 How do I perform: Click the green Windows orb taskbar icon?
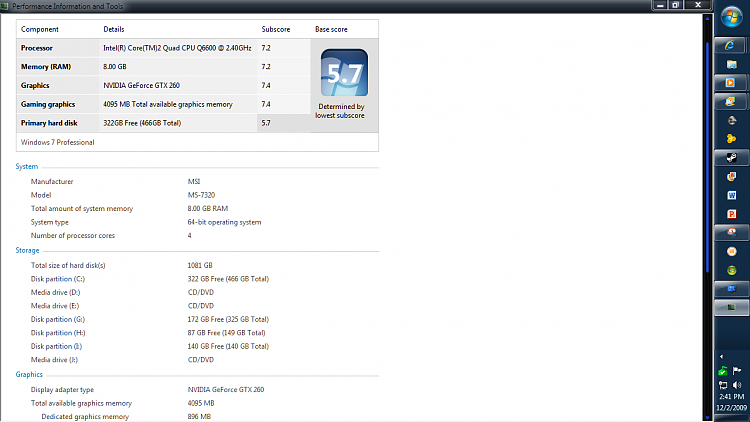click(x=731, y=270)
